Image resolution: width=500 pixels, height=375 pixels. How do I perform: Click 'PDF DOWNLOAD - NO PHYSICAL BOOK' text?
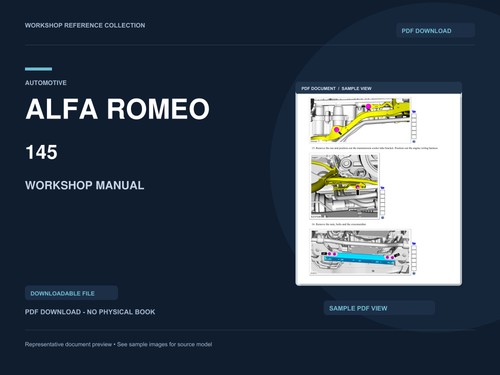[x=90, y=312]
